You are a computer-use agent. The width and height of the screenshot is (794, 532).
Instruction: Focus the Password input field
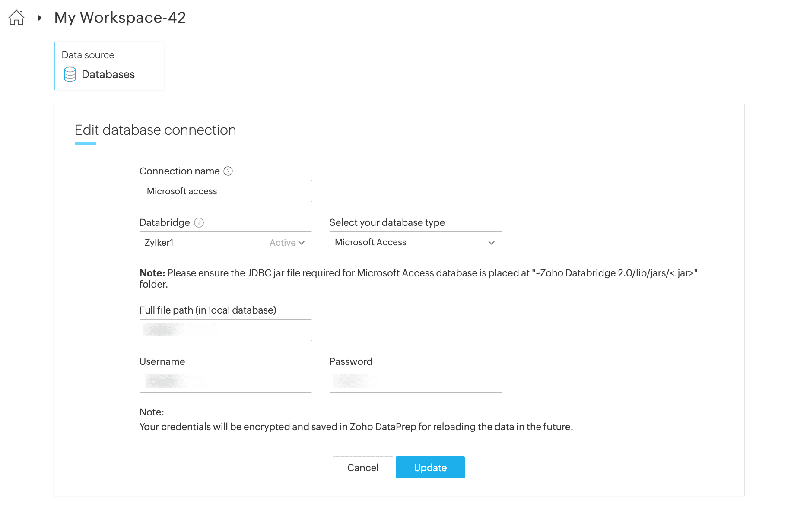415,382
